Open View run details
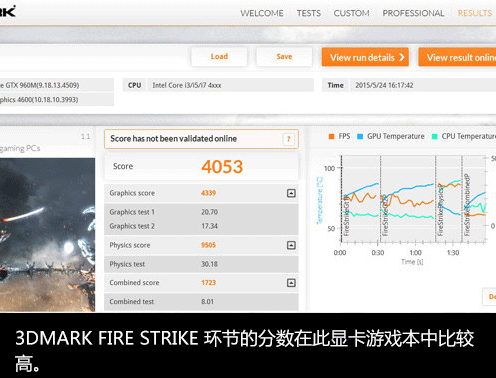 click(x=365, y=57)
